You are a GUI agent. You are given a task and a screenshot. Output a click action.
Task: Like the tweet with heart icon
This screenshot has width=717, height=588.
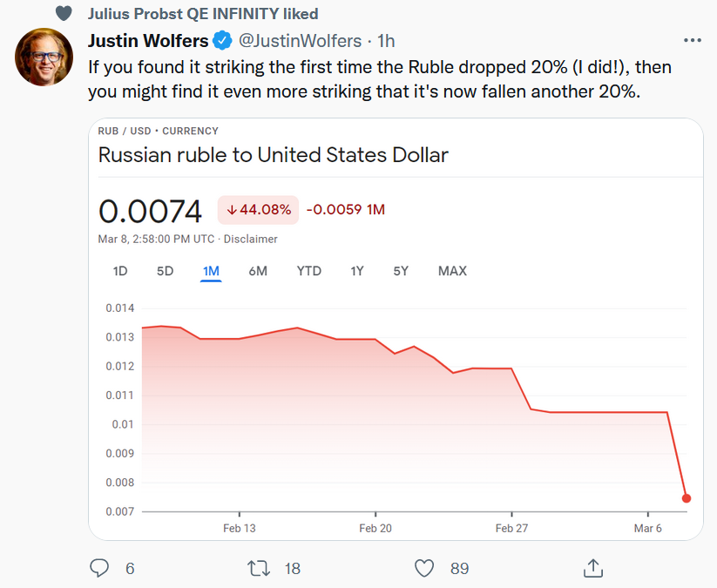pyautogui.click(x=424, y=568)
